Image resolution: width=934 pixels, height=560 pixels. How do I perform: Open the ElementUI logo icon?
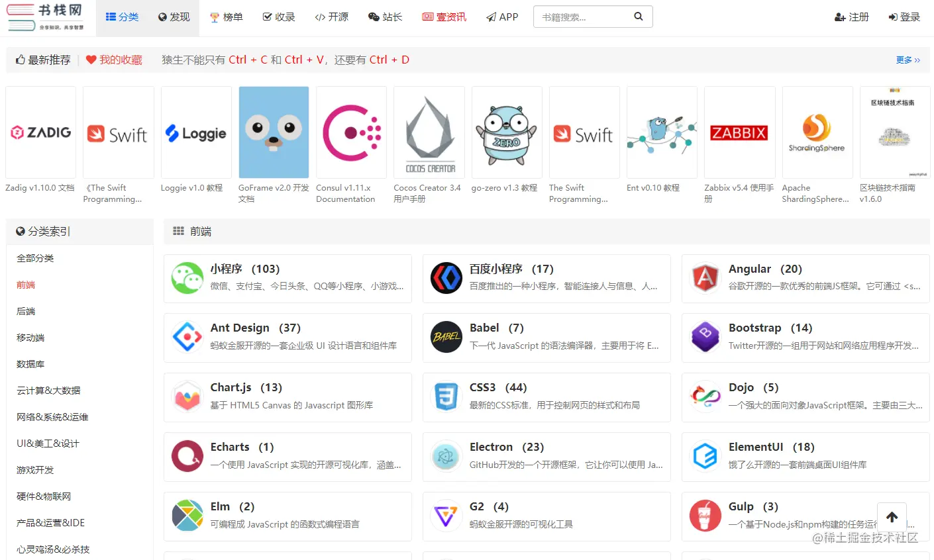click(x=705, y=456)
